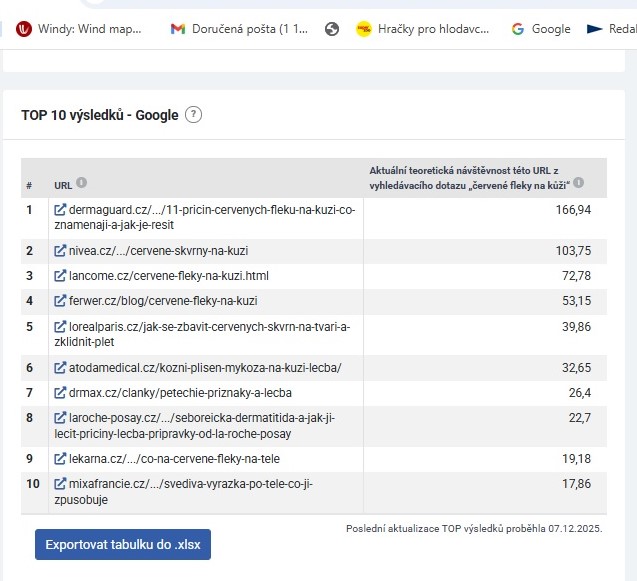Click external link icon beside lancome.cz row

tap(60, 276)
